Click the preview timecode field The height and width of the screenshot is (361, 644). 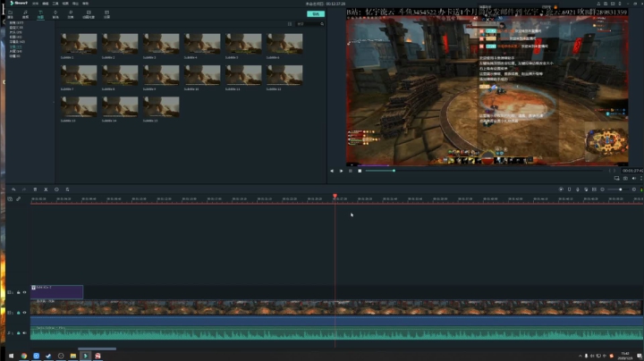[633, 171]
